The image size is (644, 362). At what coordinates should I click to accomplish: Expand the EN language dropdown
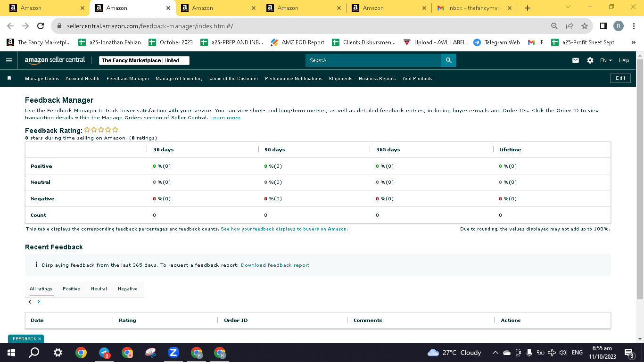[x=606, y=60]
